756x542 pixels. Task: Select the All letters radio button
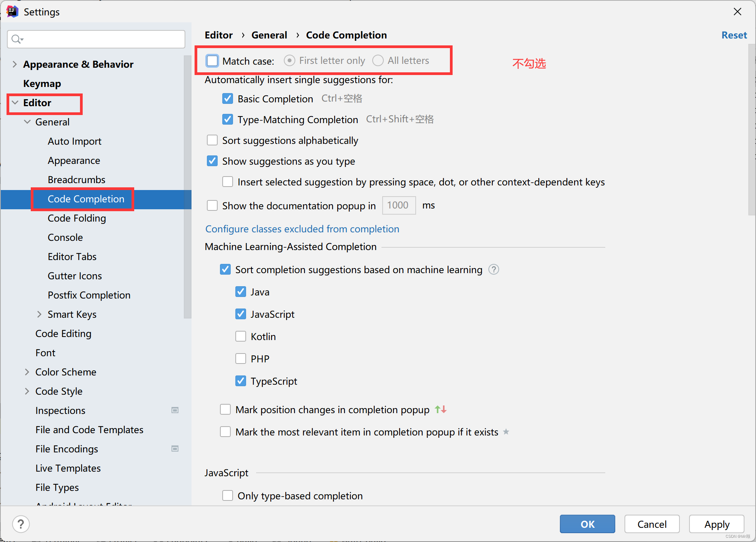click(x=378, y=60)
